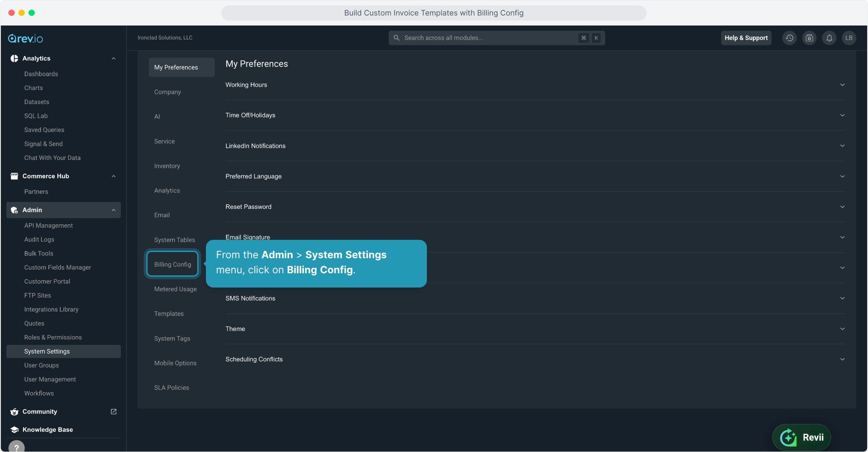The image size is (868, 452).
Task: Open Partners under Commerce Hub
Action: pyautogui.click(x=36, y=192)
